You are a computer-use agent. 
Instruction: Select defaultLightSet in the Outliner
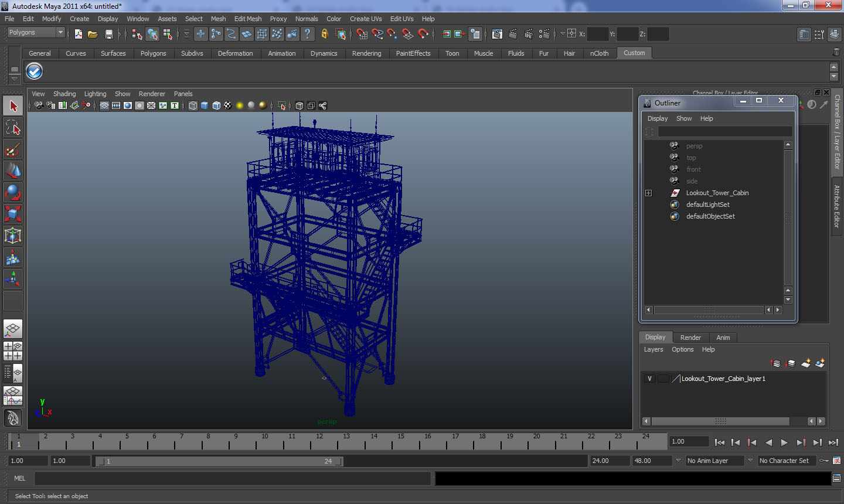click(708, 205)
